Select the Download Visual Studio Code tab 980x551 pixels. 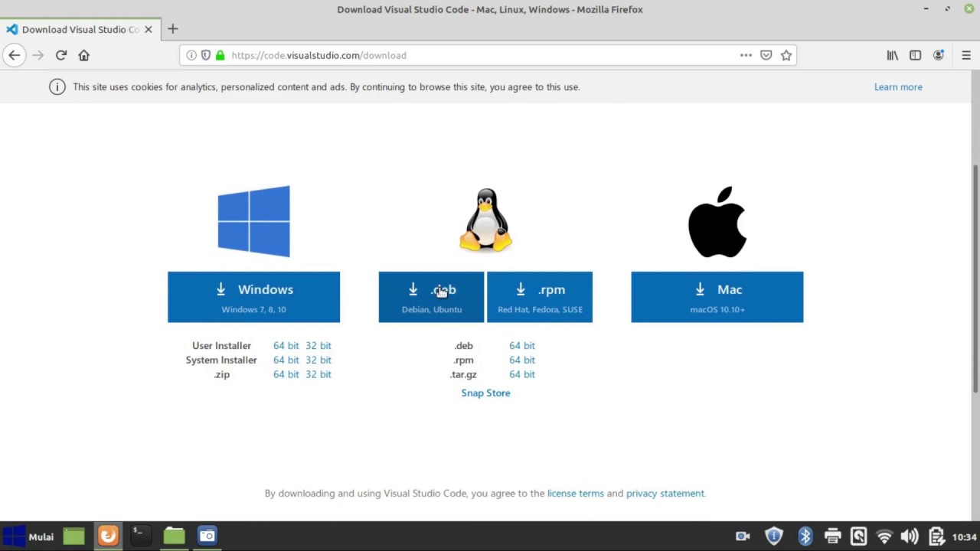[x=80, y=29]
